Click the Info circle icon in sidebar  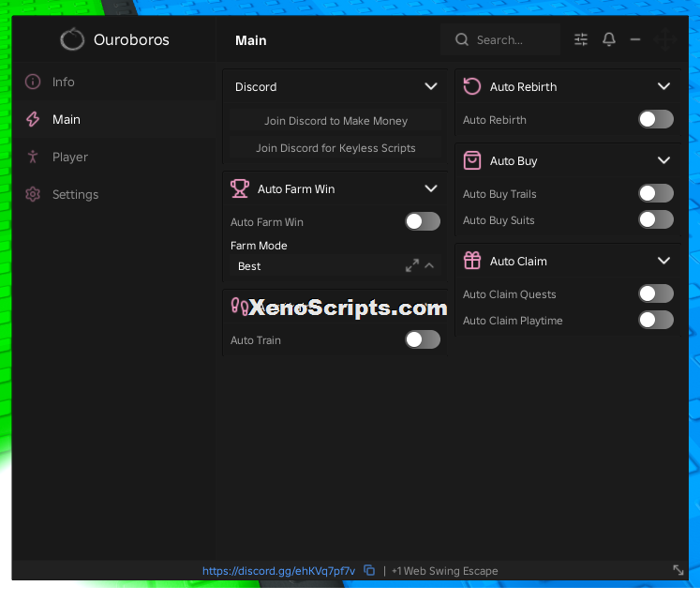point(33,82)
